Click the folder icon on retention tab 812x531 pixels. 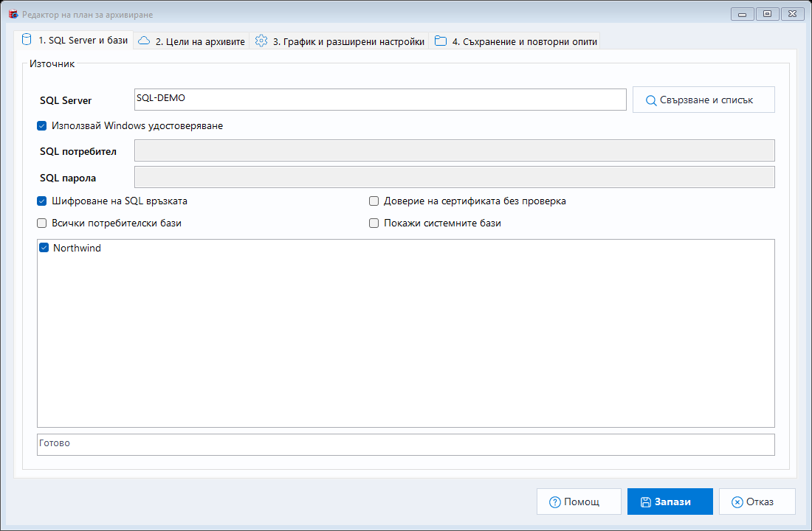point(441,41)
